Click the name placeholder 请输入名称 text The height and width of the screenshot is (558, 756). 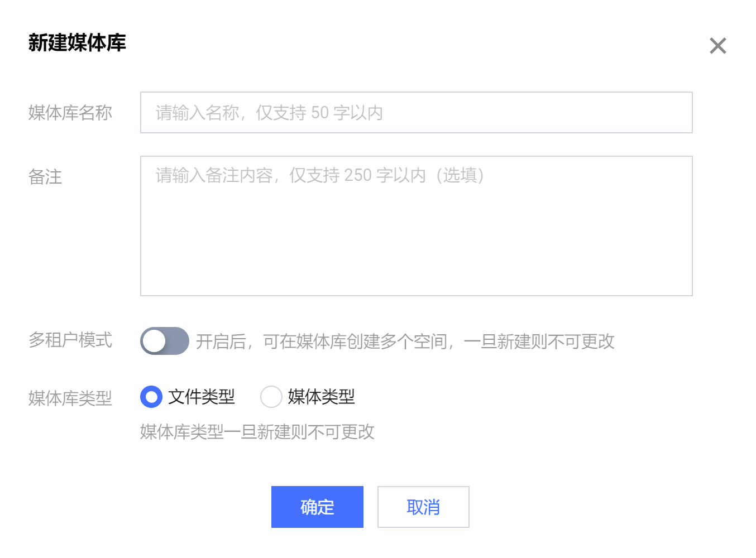click(x=269, y=113)
